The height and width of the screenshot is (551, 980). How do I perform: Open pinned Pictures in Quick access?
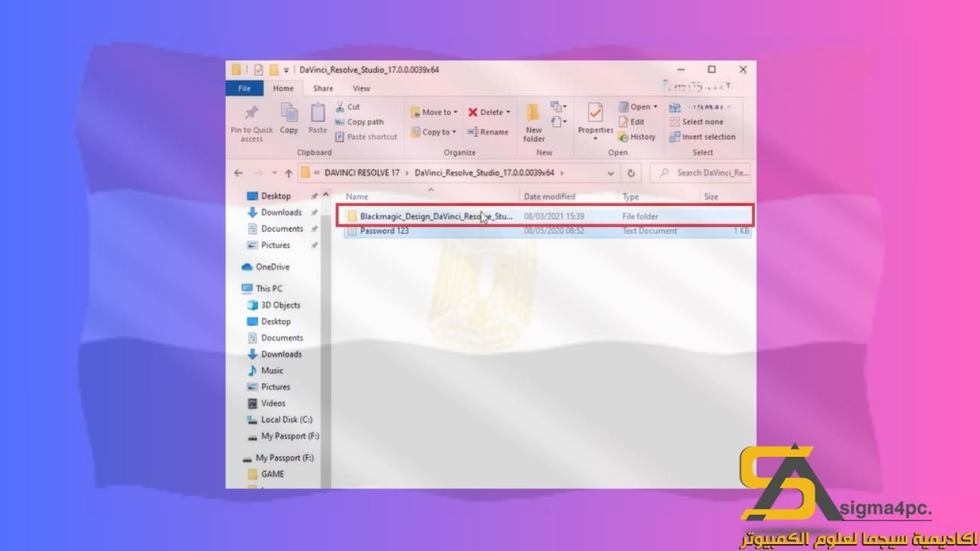tap(269, 246)
